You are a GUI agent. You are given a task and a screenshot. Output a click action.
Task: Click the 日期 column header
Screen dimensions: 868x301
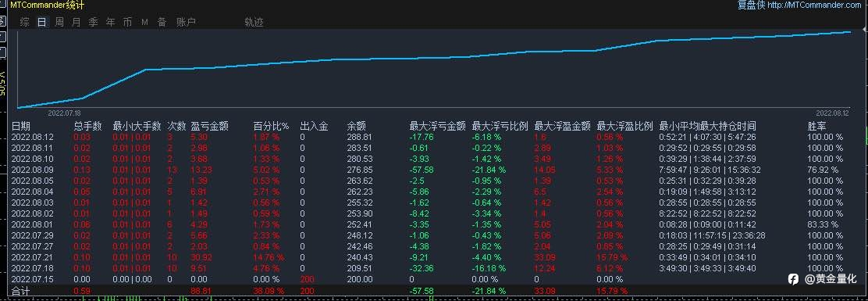[x=21, y=126]
